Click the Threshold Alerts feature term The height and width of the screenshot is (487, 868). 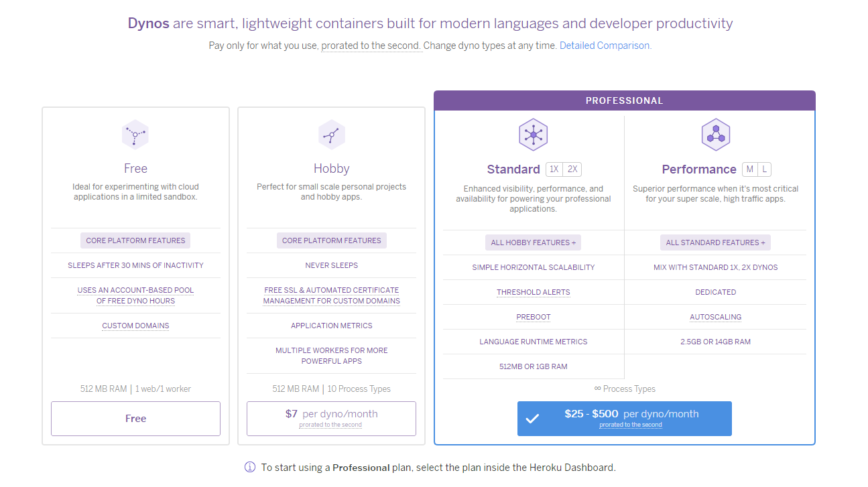tap(534, 292)
